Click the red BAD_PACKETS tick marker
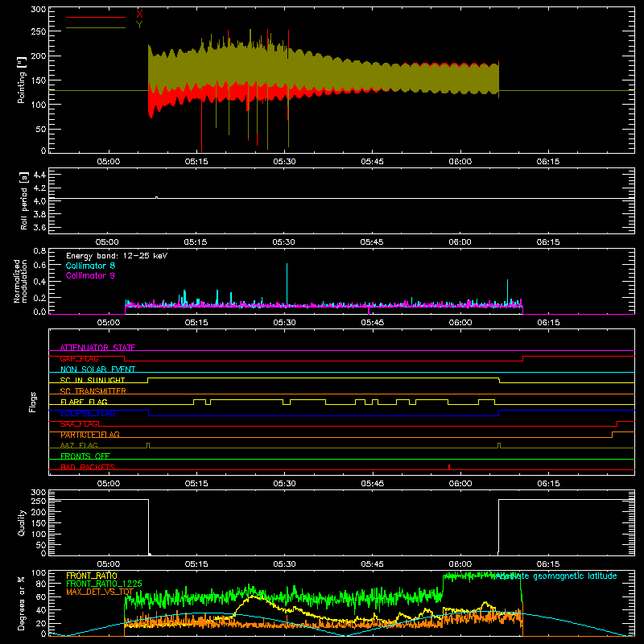Image resolution: width=644 pixels, height=644 pixels. [x=449, y=467]
